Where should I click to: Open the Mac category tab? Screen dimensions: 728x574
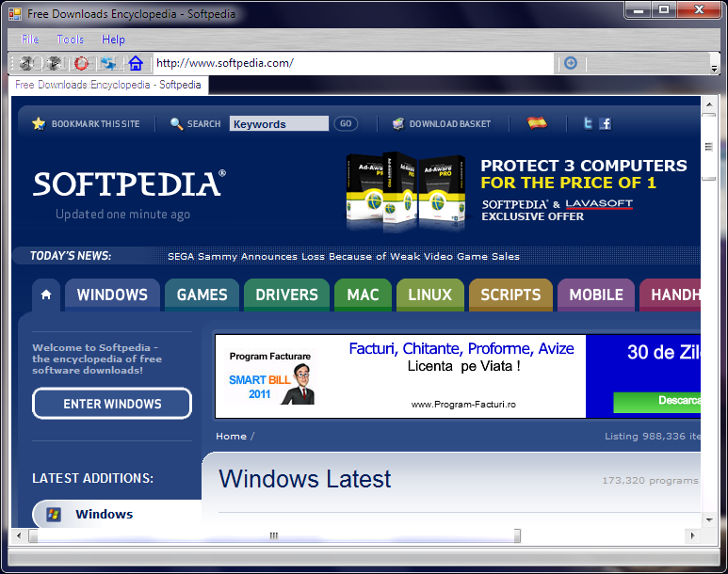pyautogui.click(x=363, y=295)
